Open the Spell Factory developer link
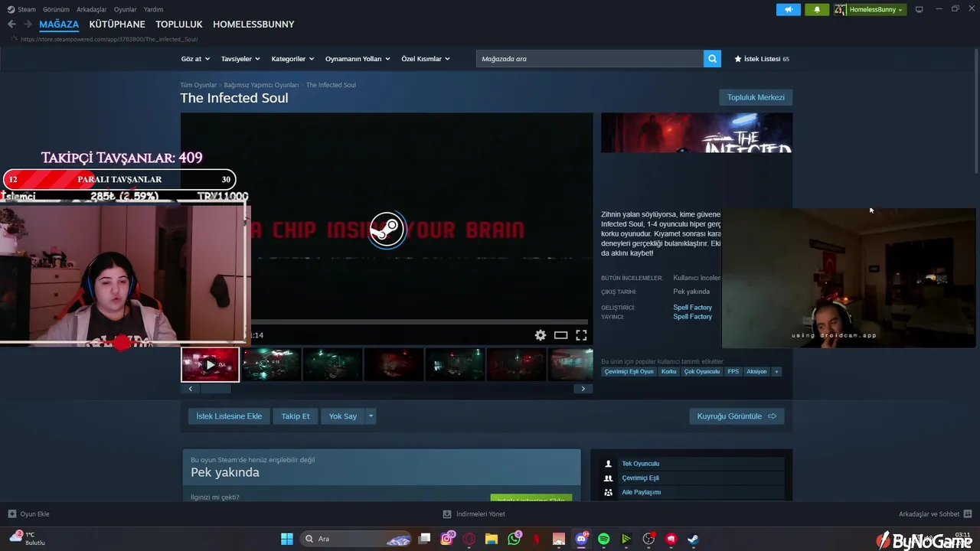 pos(692,308)
